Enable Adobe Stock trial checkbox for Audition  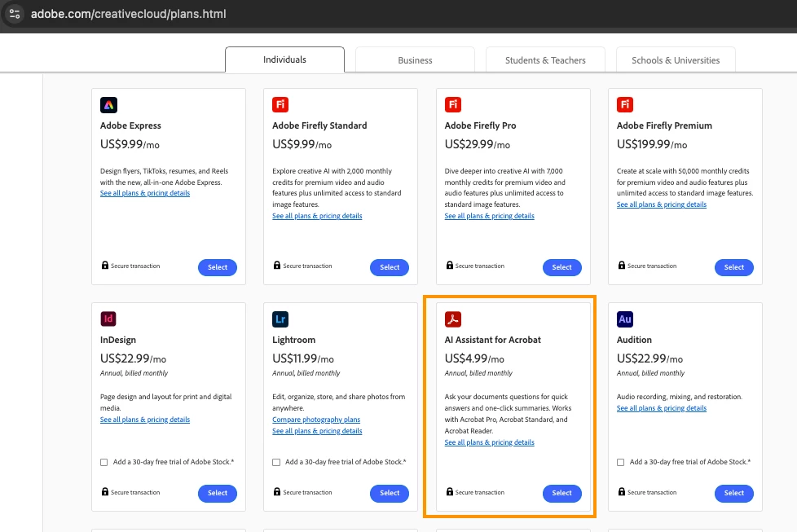(621, 463)
